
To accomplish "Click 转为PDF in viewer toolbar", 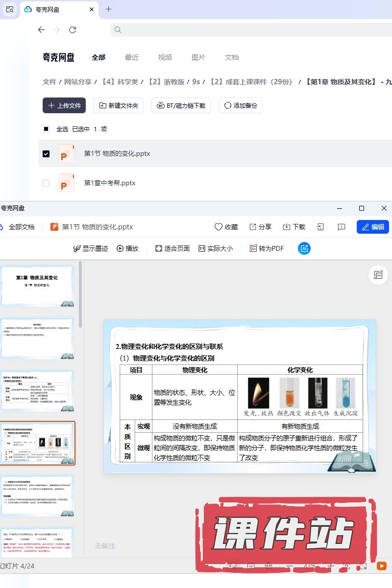I will [x=267, y=248].
